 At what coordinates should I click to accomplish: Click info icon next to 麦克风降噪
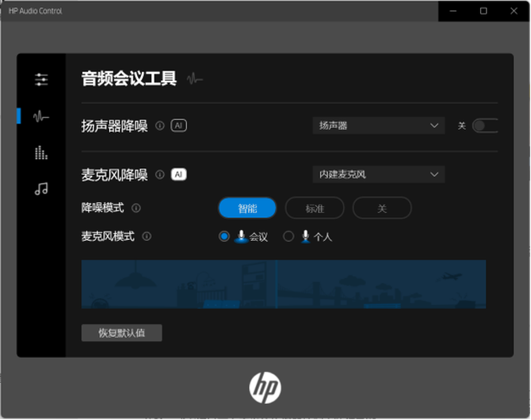tap(160, 174)
